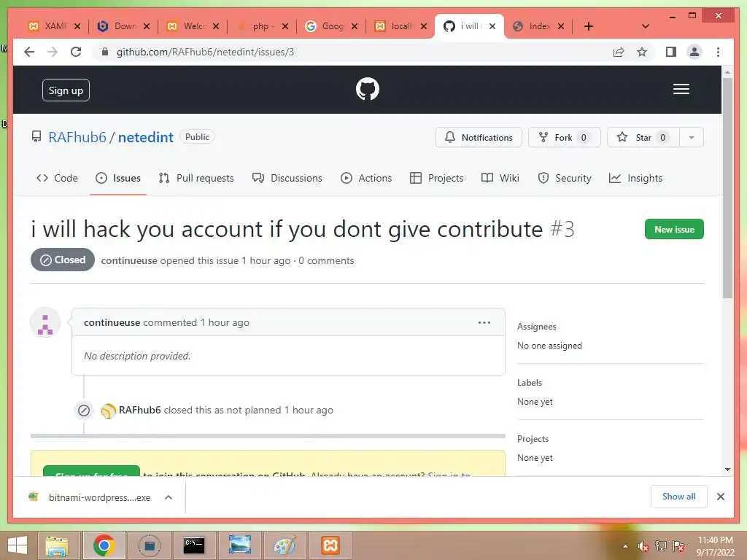Close the downloads bar with X
Viewport: 747px width, 560px height.
[x=720, y=497]
